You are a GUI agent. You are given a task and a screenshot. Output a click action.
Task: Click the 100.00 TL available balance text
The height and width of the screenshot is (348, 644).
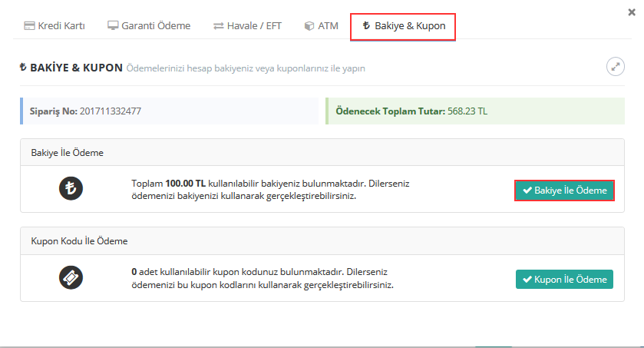tap(186, 184)
